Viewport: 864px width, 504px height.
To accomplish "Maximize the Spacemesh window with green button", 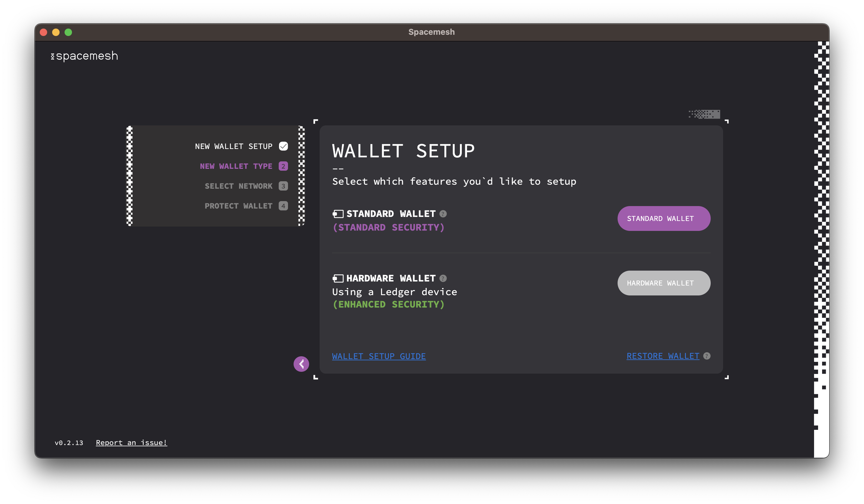I will tap(68, 32).
